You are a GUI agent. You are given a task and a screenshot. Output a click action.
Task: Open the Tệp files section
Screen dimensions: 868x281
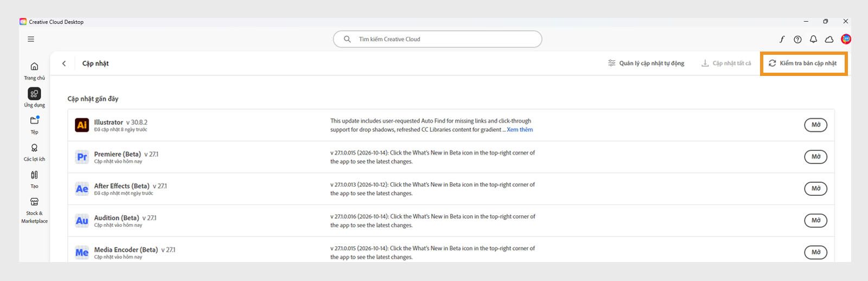click(x=34, y=125)
